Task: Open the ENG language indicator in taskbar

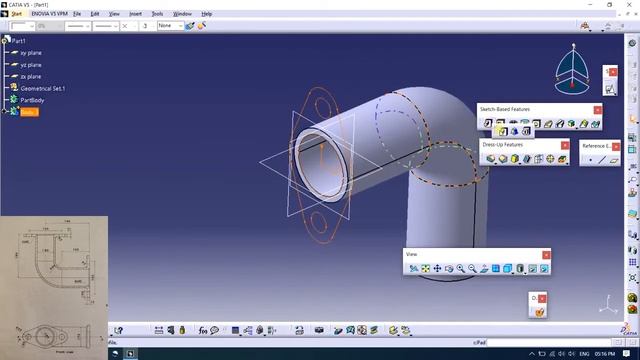Action: [x=584, y=354]
